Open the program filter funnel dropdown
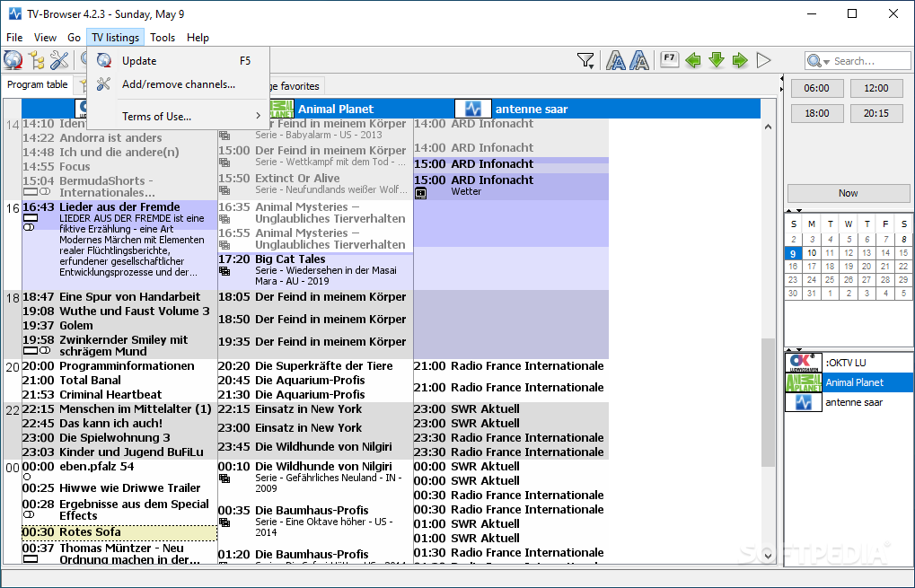915x588 pixels. tap(585, 60)
